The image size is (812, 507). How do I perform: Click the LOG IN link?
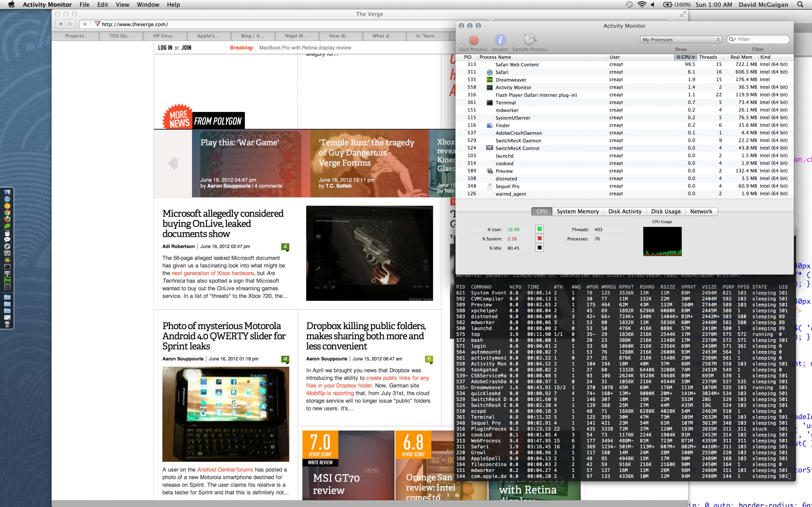[165, 48]
